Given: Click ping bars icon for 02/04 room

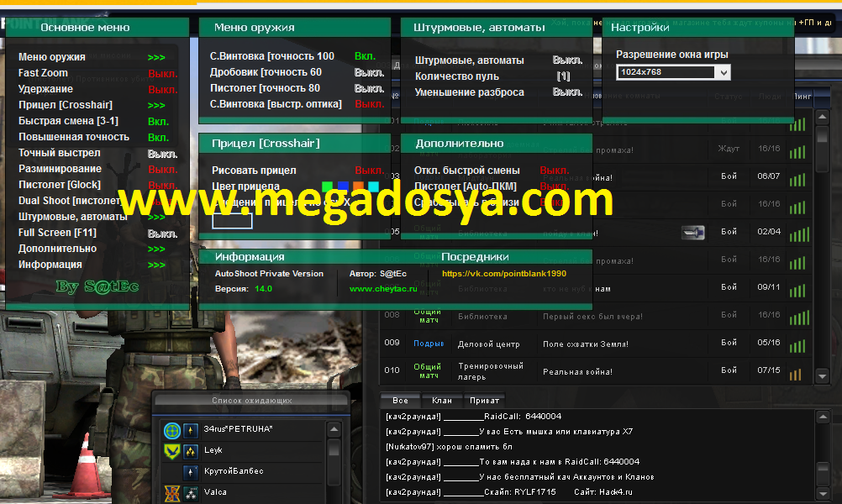Looking at the screenshot, I should 800,234.
